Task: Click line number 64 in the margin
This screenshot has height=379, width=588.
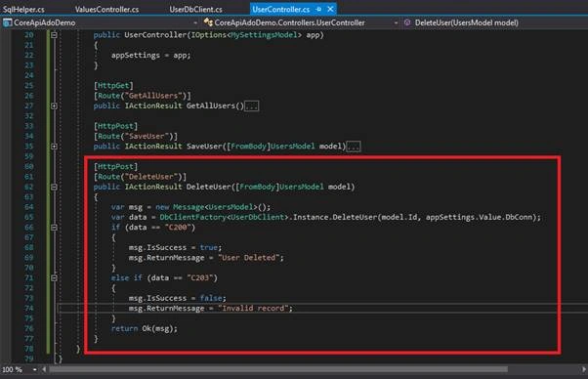Action: click(x=29, y=207)
